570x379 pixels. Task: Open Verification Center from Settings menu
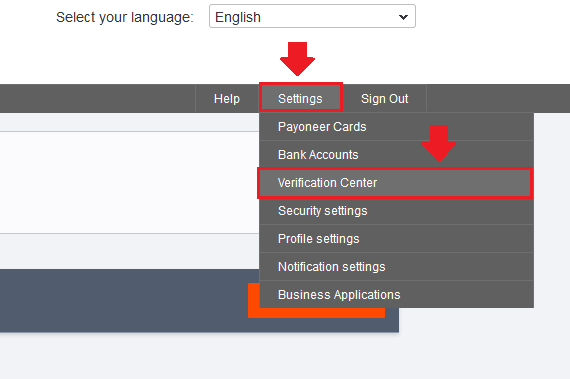click(396, 183)
